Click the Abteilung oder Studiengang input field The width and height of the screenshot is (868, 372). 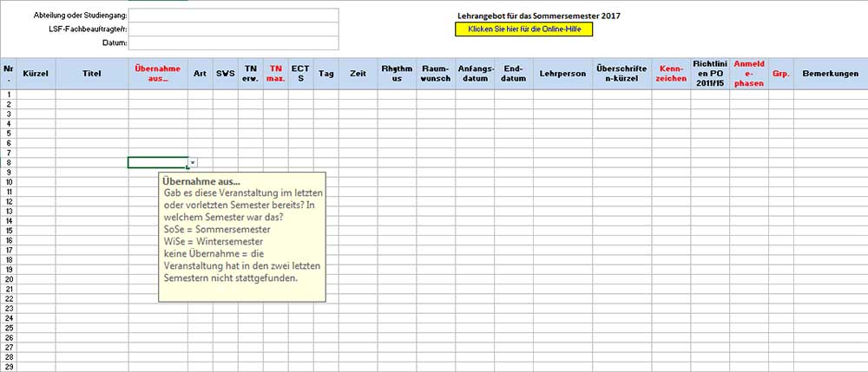coord(233,16)
